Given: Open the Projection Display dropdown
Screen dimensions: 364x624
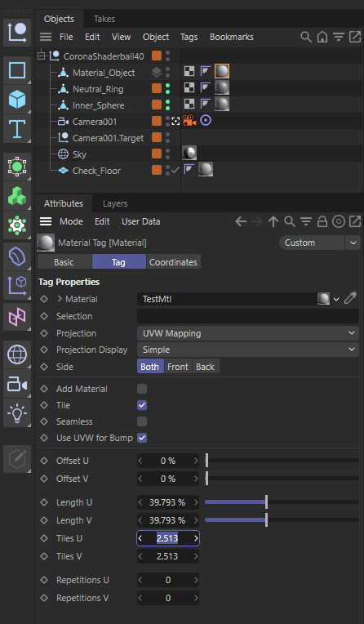Looking at the screenshot, I should (248, 350).
